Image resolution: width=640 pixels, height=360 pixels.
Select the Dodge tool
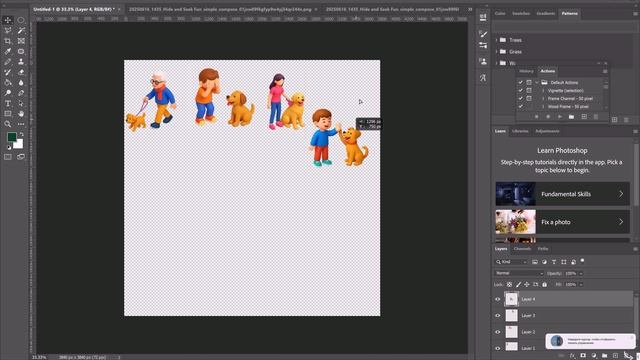(x=8, y=93)
